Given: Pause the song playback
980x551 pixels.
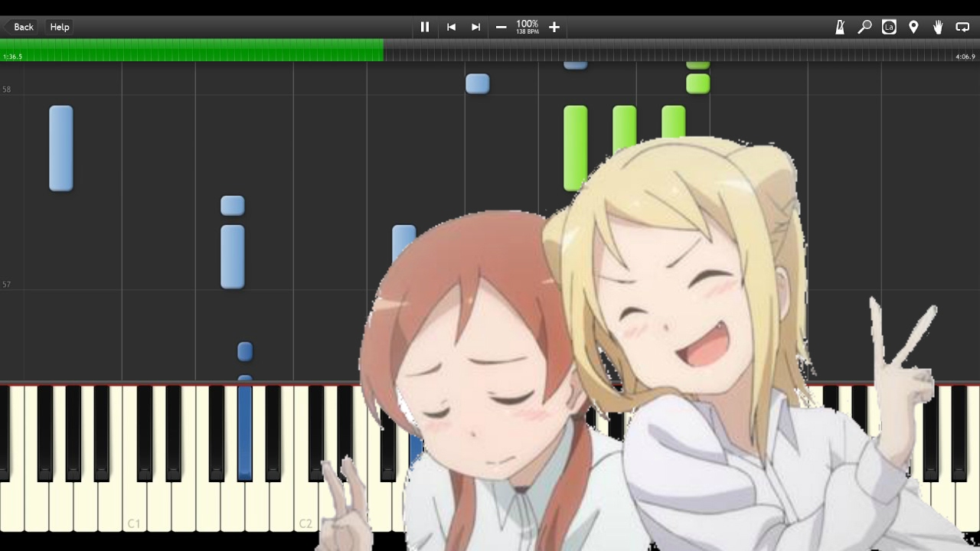Looking at the screenshot, I should click(425, 27).
